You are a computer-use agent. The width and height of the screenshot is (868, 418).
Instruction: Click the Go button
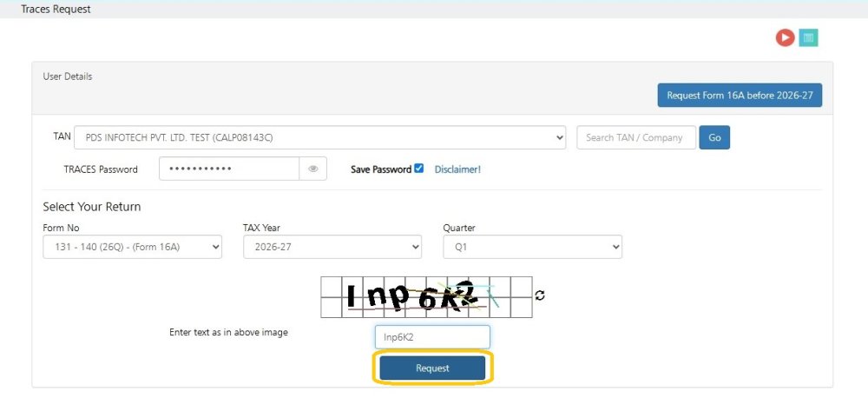click(714, 137)
